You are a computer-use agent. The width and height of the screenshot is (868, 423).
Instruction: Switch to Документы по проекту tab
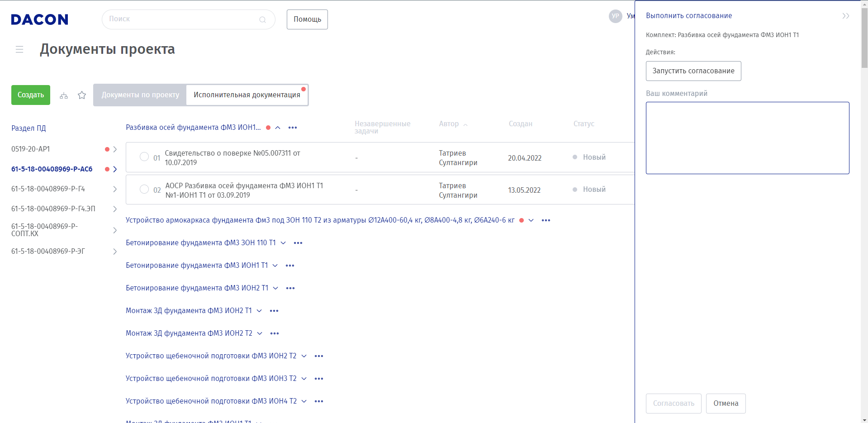pyautogui.click(x=140, y=95)
